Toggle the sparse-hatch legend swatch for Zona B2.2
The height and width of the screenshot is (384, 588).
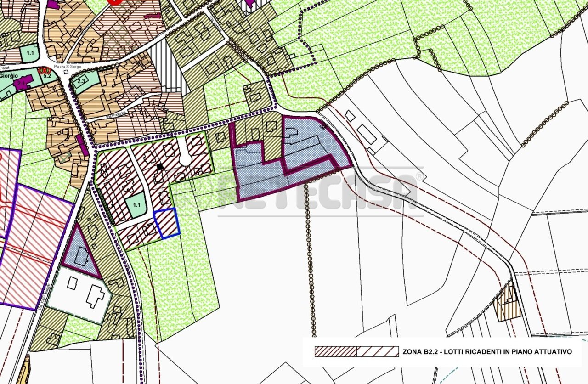[x=377, y=350]
